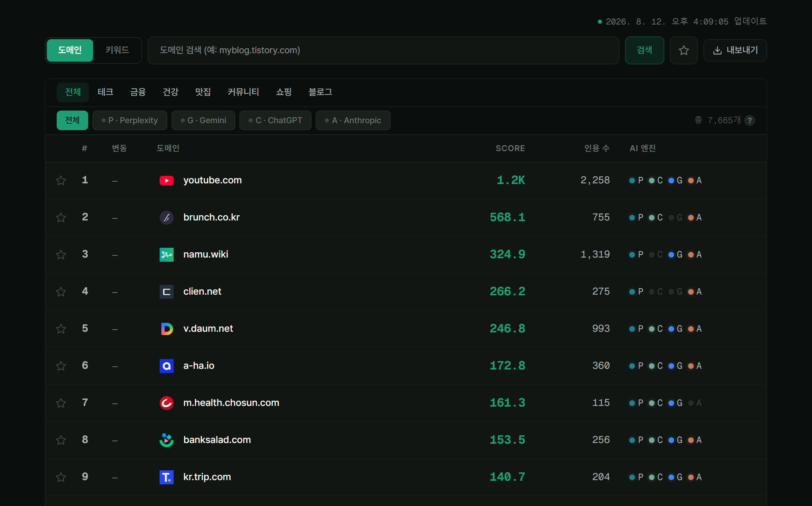Click the 총 7,665개 total count
Screen dimensions: 812x506
tap(717, 120)
